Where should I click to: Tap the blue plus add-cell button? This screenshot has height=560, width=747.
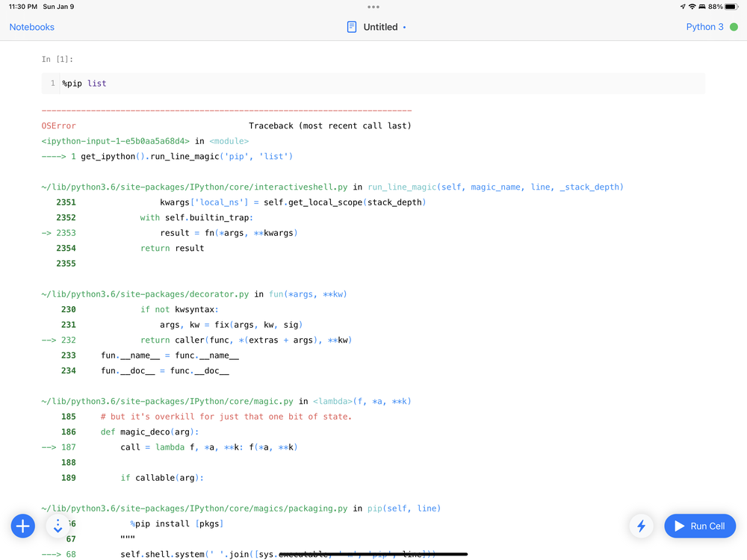click(23, 526)
